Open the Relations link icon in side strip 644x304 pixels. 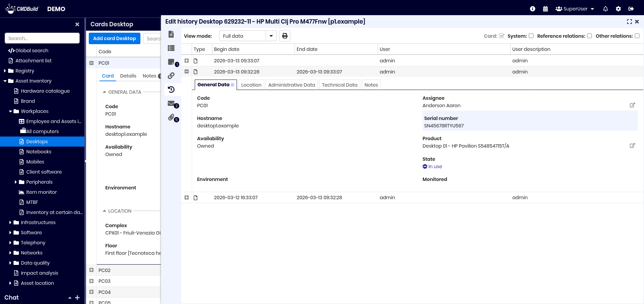click(171, 75)
